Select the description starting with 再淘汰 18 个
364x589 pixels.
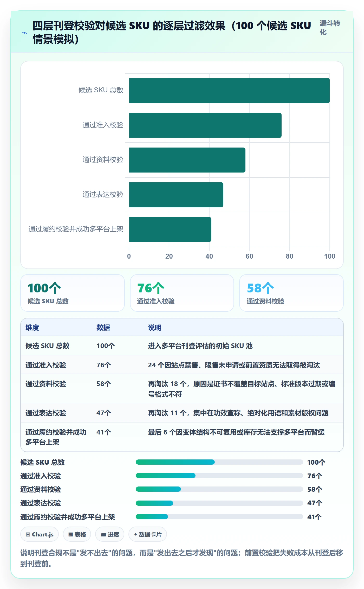pos(242,389)
